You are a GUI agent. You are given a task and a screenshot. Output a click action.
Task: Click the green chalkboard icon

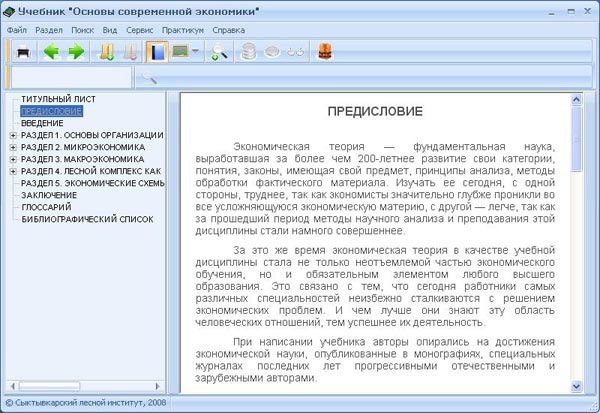tap(180, 51)
